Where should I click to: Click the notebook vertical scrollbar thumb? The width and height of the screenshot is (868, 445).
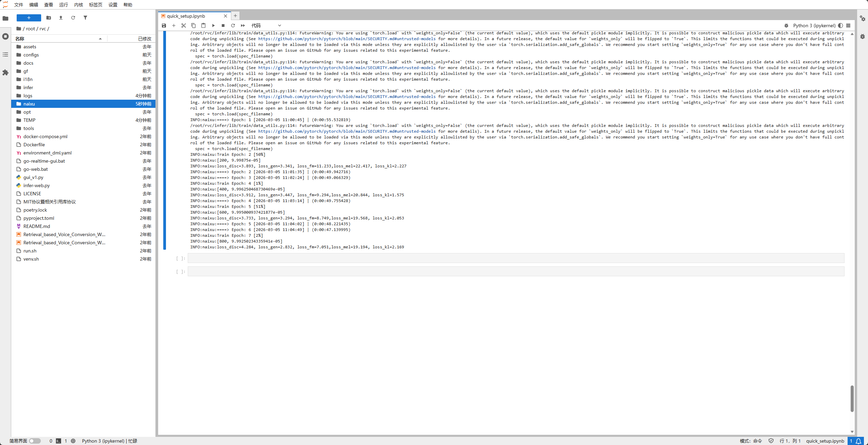click(852, 398)
